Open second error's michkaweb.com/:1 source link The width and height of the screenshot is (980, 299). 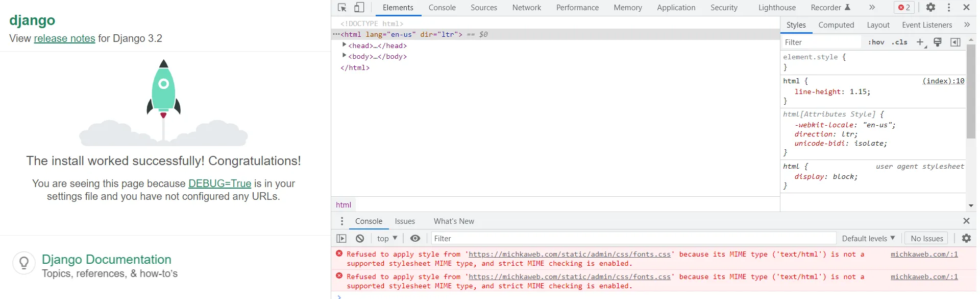[924, 277]
